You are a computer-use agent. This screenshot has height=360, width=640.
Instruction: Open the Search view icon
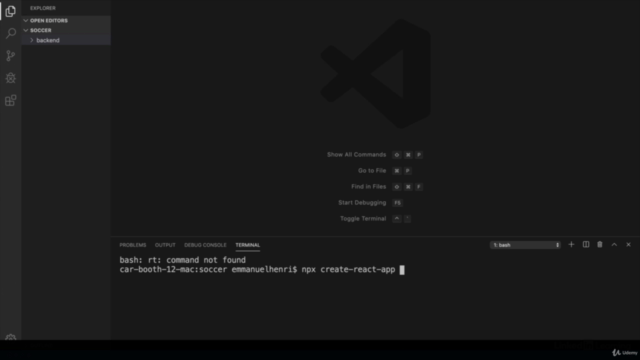tap(11, 33)
